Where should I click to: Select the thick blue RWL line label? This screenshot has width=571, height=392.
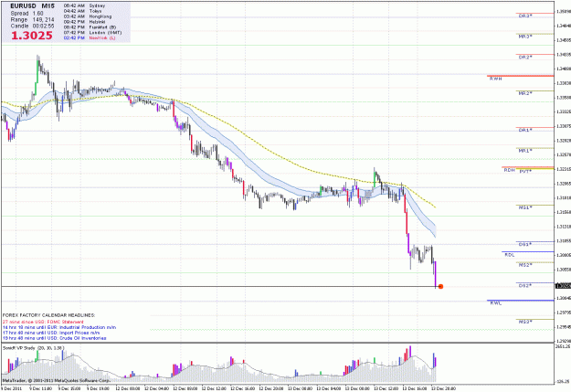click(x=495, y=303)
